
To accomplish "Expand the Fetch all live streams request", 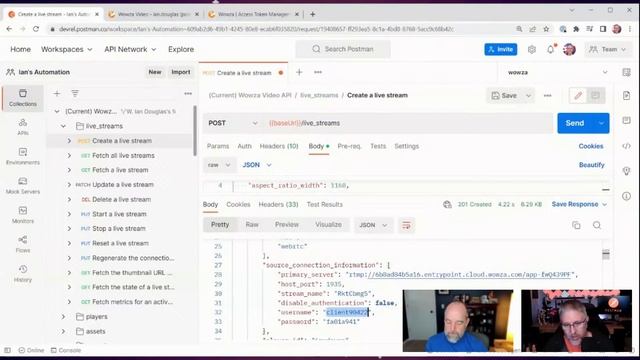I will 69,156.
